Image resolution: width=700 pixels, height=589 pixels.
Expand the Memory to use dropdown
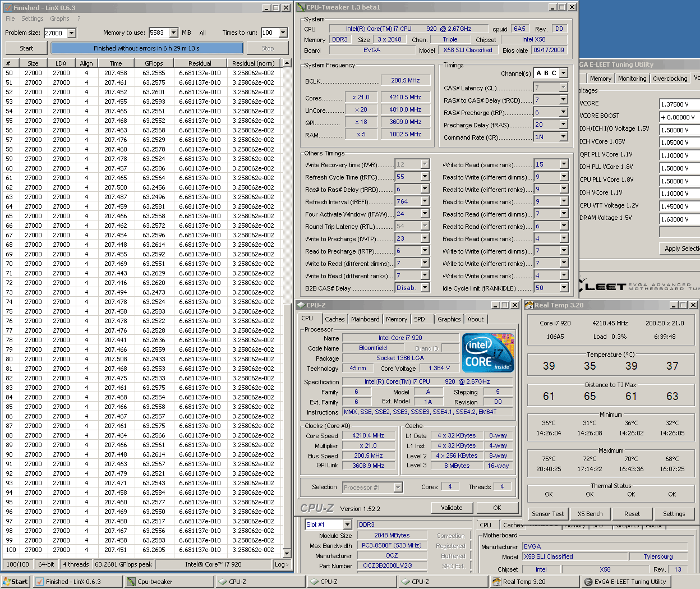173,33
